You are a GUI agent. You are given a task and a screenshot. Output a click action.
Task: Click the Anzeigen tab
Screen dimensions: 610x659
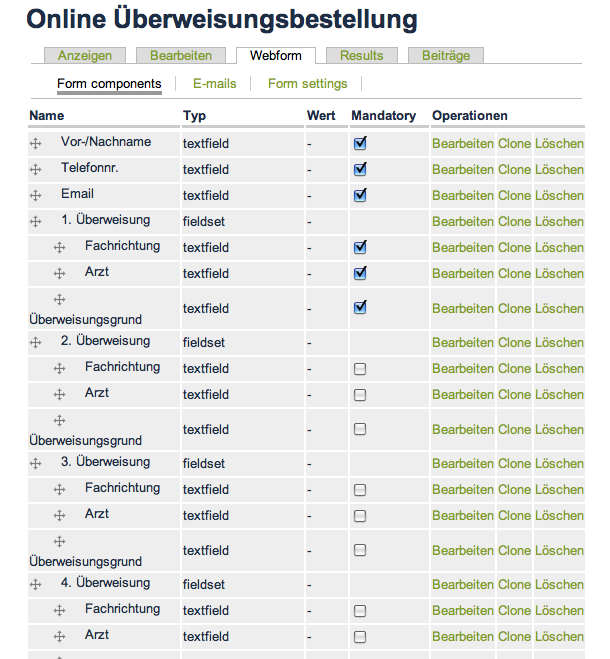85,56
